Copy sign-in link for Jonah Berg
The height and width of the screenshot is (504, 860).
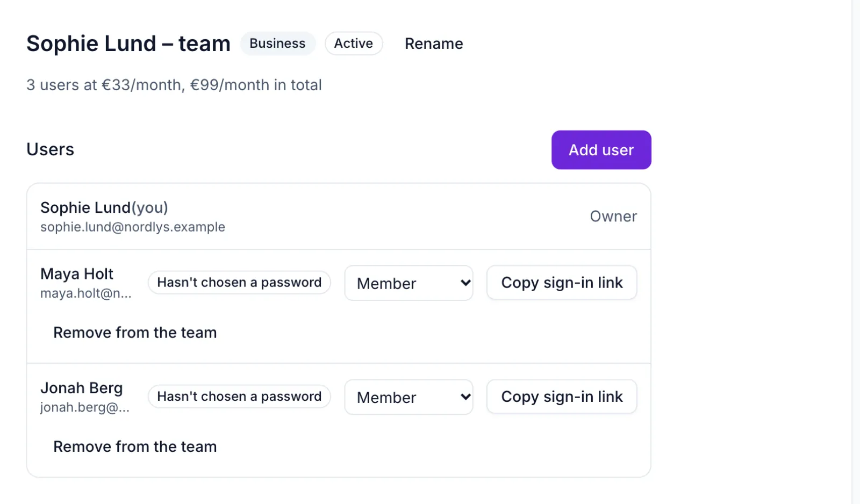pyautogui.click(x=562, y=397)
